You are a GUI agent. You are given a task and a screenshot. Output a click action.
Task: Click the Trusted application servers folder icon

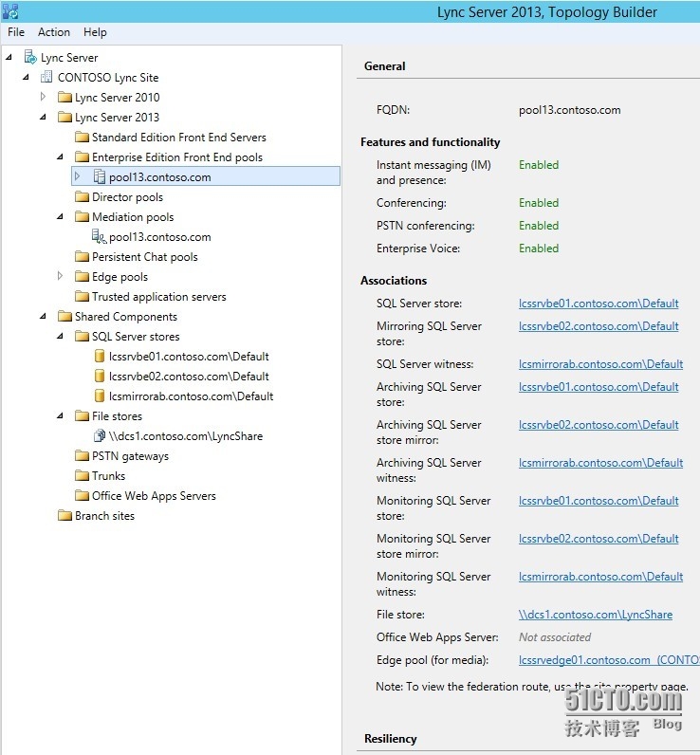click(82, 297)
